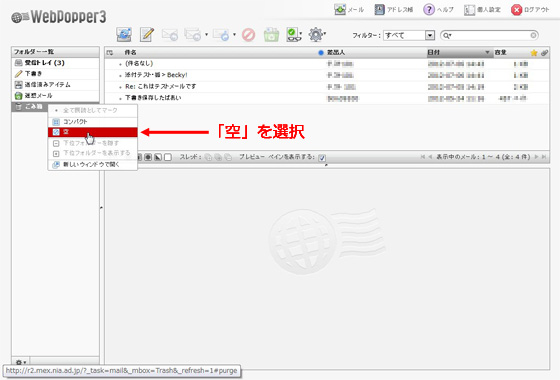This screenshot has height=380, width=560.
Task: Click the preview pane horizontal splitter handle
Action: tap(326, 165)
